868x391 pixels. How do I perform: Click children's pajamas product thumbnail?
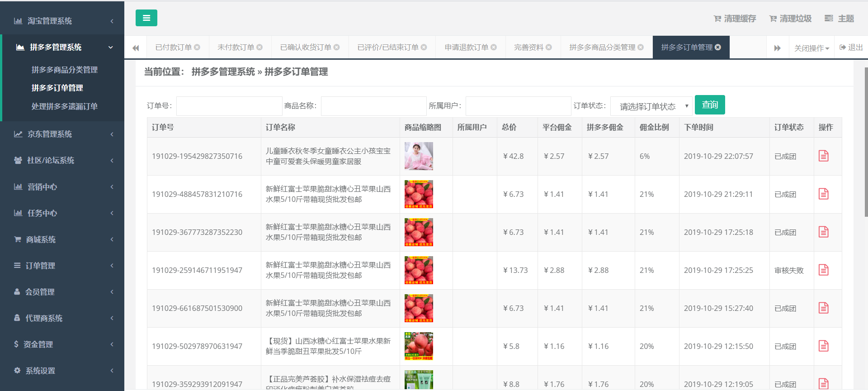coord(419,156)
